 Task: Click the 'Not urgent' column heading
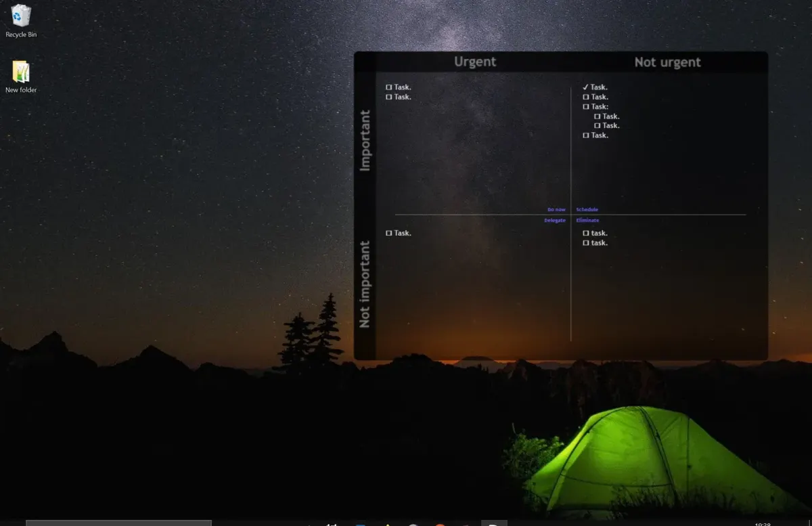click(667, 62)
